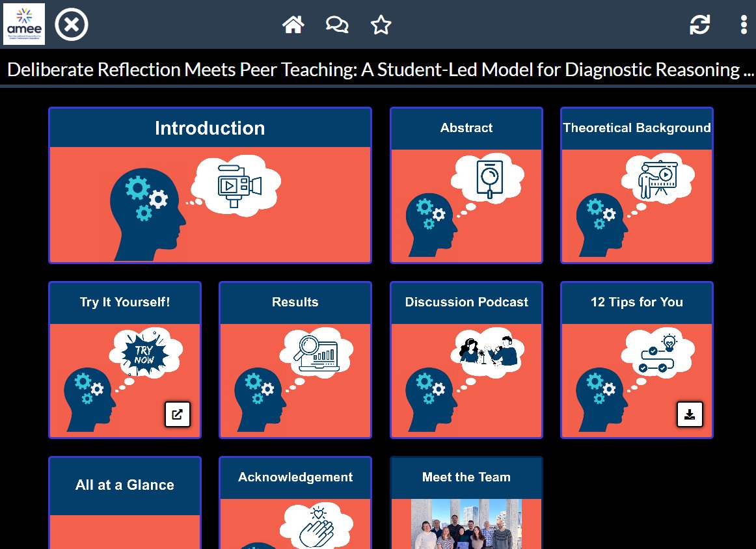Open the 12 Tips for You tile
Viewport: 756px width, 549px height.
[x=636, y=360]
